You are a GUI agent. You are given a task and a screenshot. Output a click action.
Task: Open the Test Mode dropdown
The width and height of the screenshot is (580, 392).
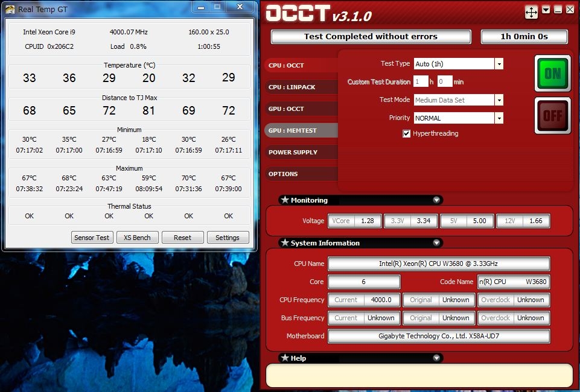pyautogui.click(x=499, y=100)
